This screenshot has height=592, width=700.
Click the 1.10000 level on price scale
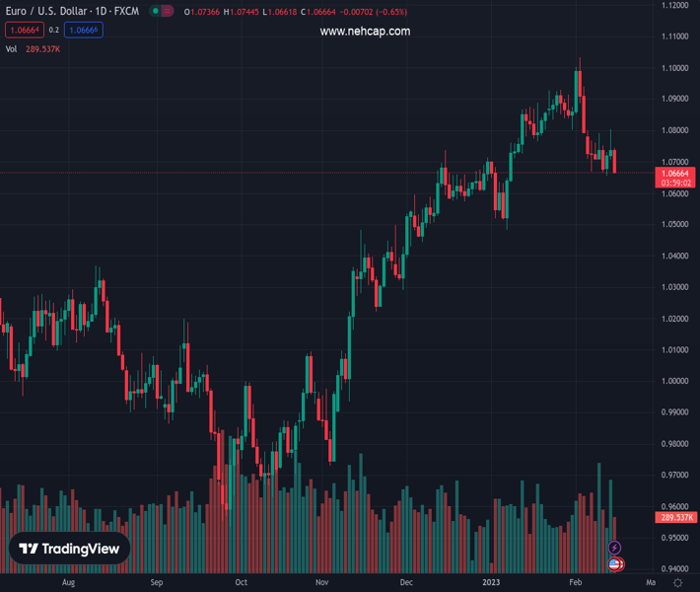point(675,68)
